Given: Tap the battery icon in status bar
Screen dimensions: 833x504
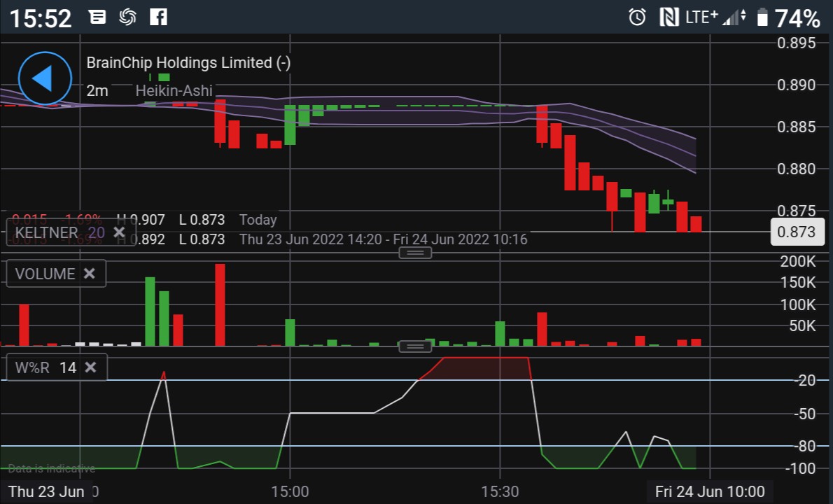Looking at the screenshot, I should pyautogui.click(x=762, y=17).
